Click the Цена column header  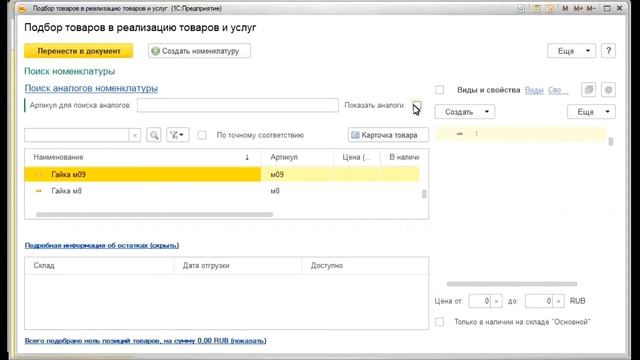pos(357,157)
